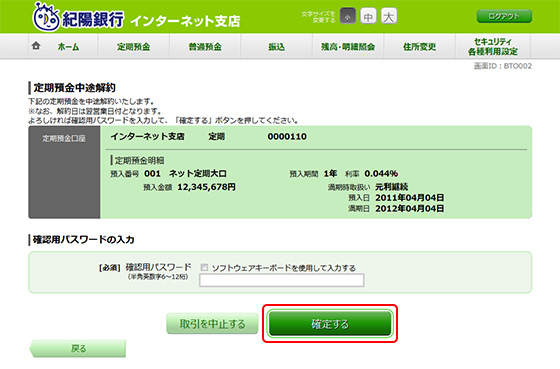This screenshot has height=369, width=560.
Task: Select large font size 大 button
Action: 389,16
